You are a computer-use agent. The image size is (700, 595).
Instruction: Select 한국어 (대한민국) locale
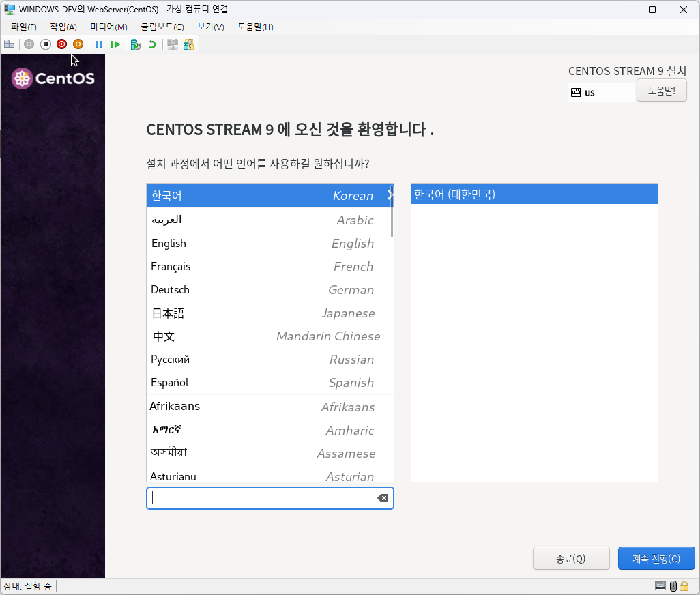pos(534,194)
